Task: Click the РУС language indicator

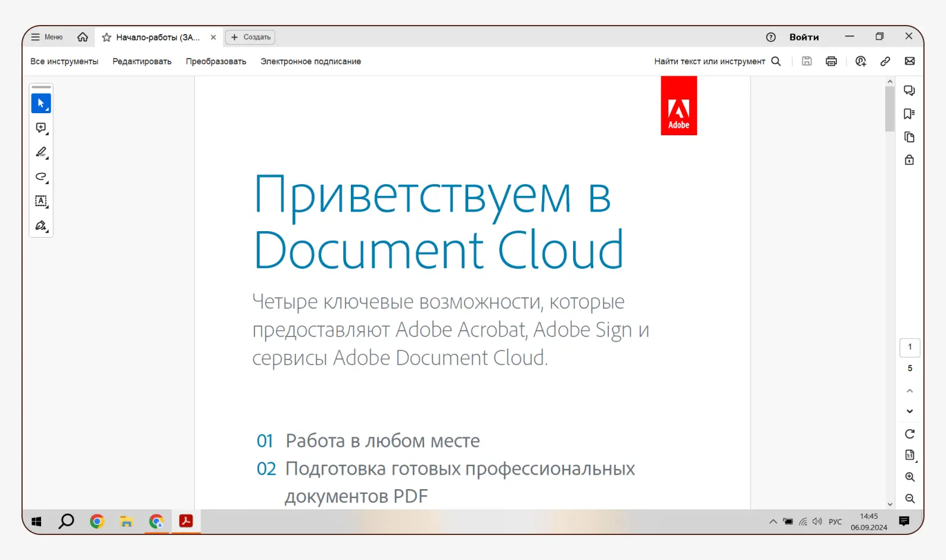Action: point(835,522)
